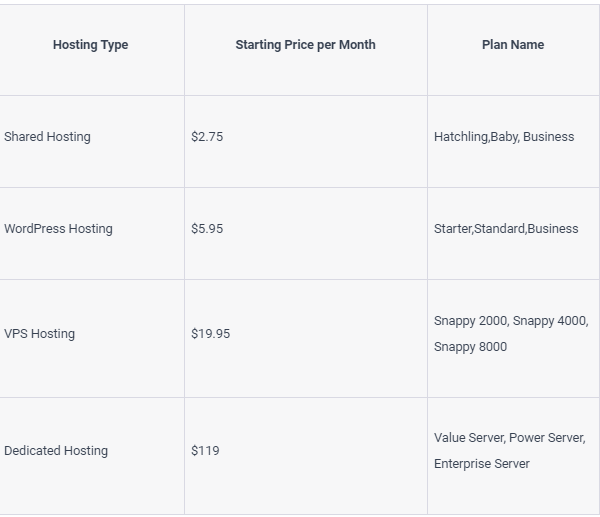This screenshot has height=517, width=600.
Task: Select the Starting Price per Month header
Action: pos(305,45)
